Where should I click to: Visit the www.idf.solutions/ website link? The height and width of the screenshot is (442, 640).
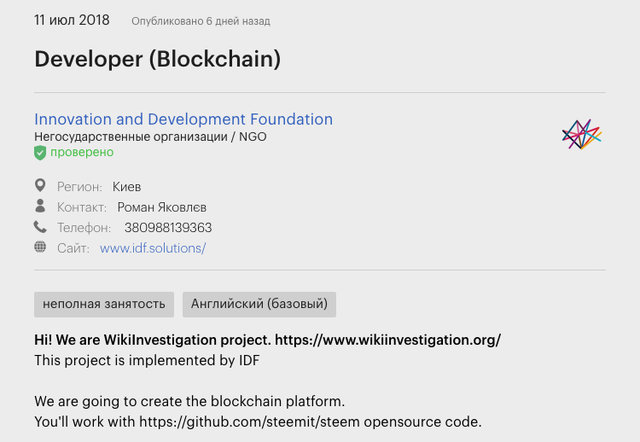152,248
